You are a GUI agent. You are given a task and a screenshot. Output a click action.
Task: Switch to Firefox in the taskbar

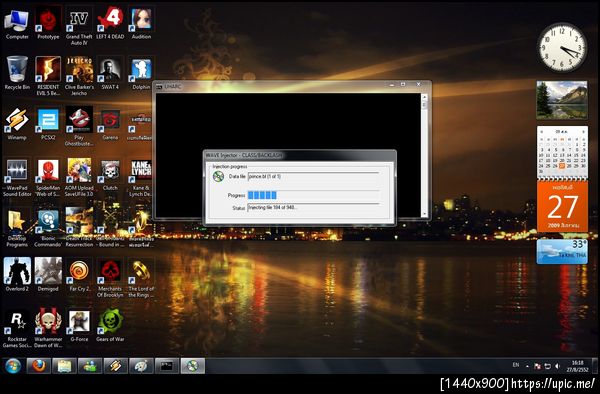[39, 366]
